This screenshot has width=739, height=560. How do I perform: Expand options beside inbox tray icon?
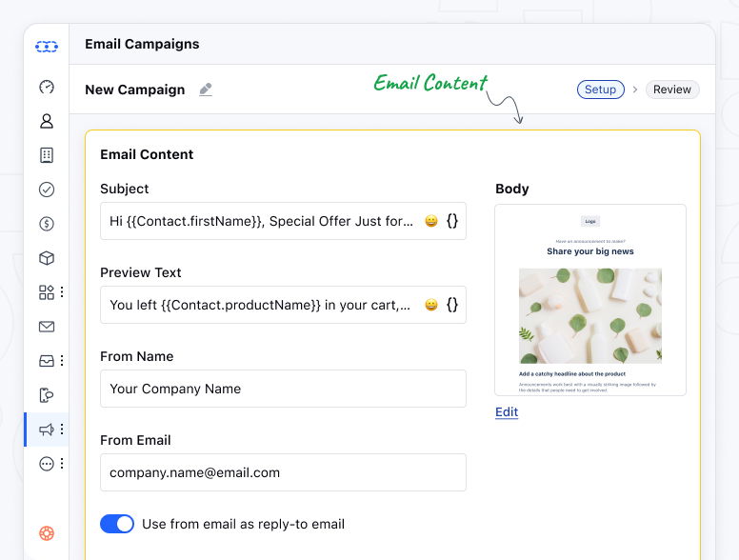(62, 361)
